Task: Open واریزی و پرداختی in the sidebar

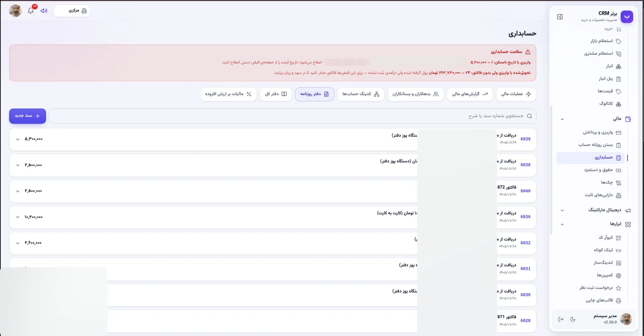Action: 602,133
